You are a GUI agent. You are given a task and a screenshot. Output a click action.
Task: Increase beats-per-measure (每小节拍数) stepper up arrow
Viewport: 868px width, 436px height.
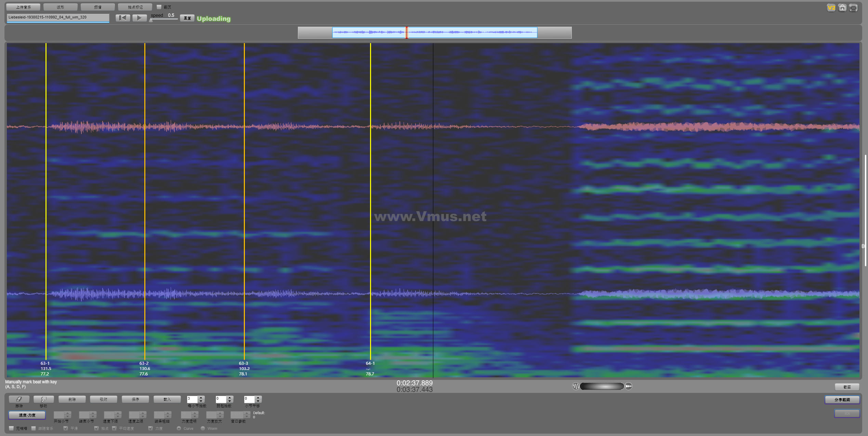point(201,397)
